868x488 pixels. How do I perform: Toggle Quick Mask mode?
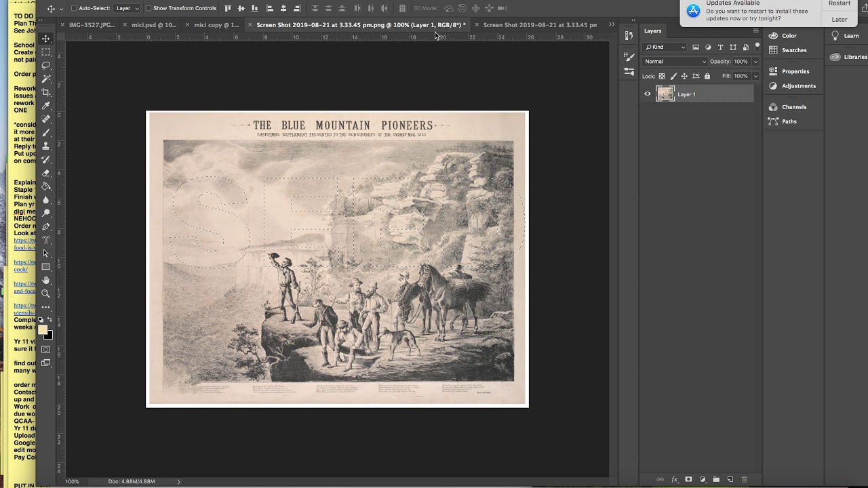tap(46, 349)
